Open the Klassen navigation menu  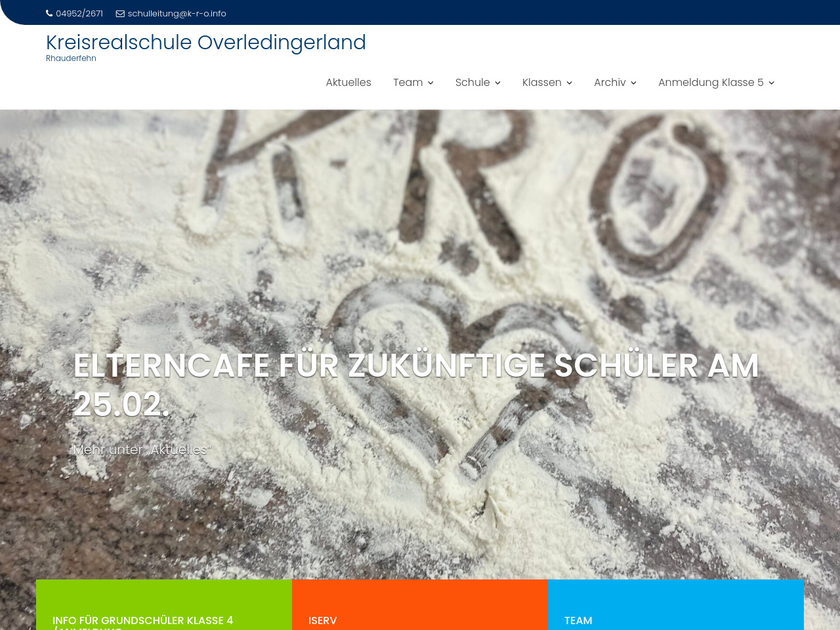[x=541, y=83]
